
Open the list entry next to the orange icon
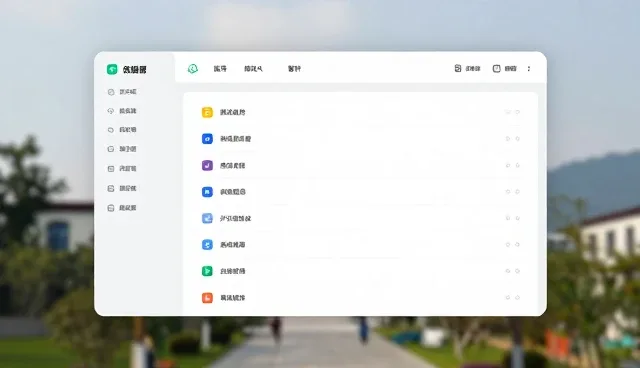tap(233, 298)
